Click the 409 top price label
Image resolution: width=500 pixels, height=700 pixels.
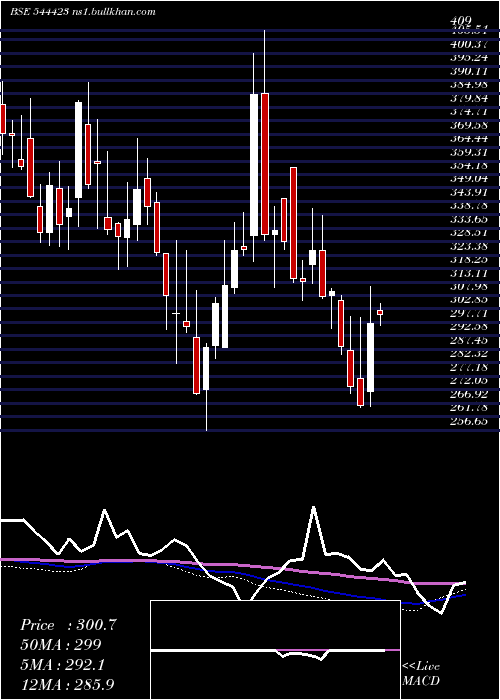pos(462,21)
